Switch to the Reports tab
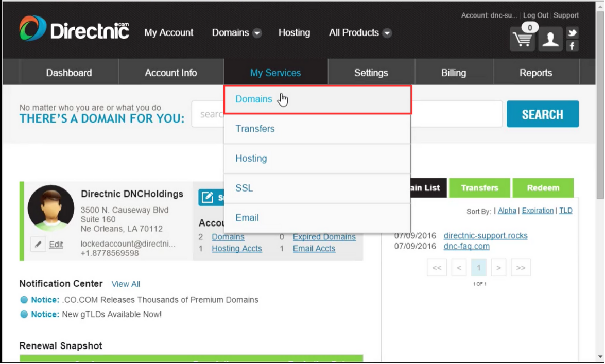Screen dimensions: 605x364 pos(536,73)
